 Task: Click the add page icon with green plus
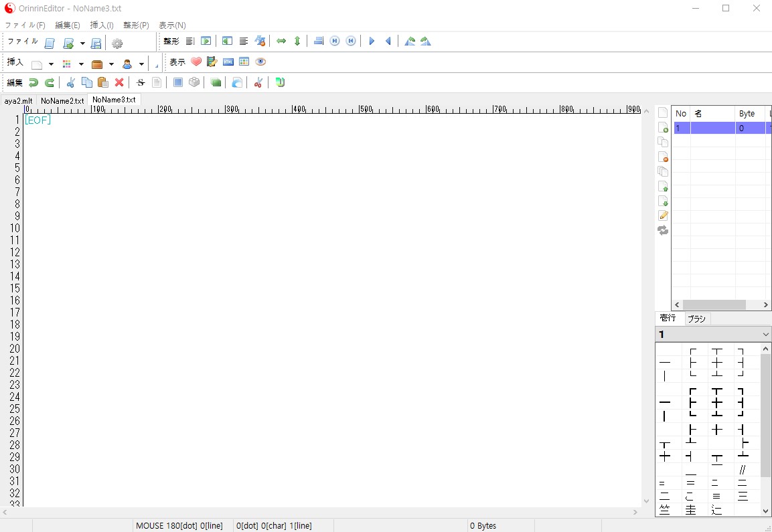(663, 127)
